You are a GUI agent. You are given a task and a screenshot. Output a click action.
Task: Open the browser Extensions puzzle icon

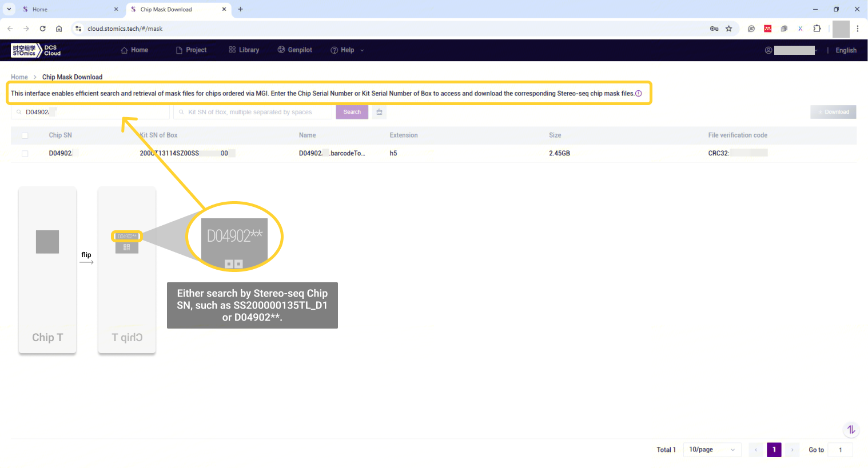click(x=817, y=29)
